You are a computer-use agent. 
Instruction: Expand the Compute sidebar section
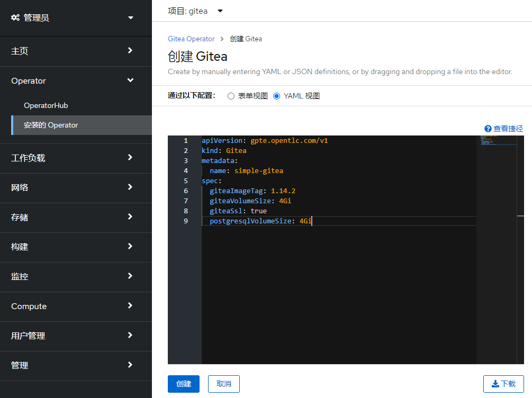(76, 306)
